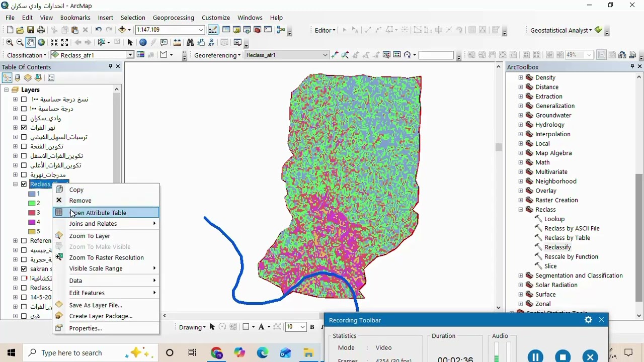This screenshot has height=362, width=644.
Task: Select Properties in the context menu
Action: point(106,328)
